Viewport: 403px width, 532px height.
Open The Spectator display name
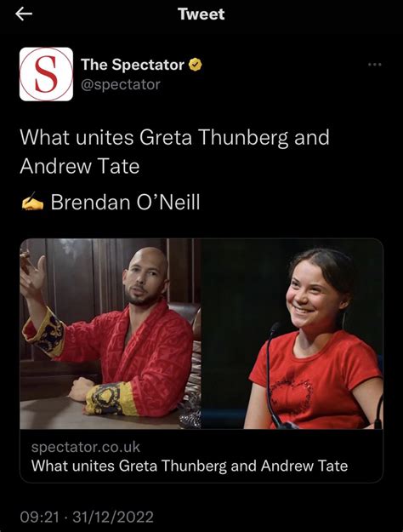pos(132,65)
